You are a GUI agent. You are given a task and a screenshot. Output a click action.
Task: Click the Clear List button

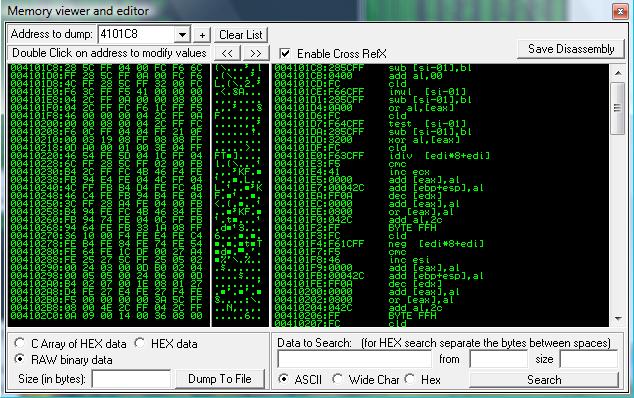(241, 35)
